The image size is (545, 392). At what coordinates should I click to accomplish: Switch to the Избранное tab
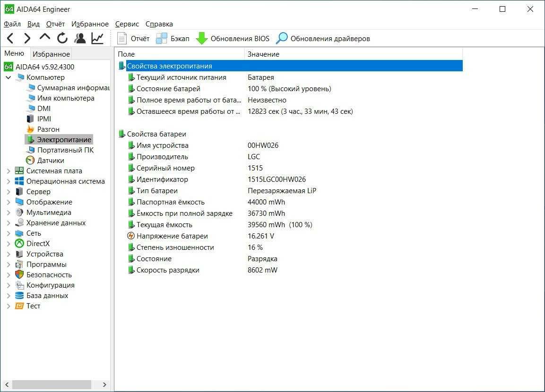(51, 54)
